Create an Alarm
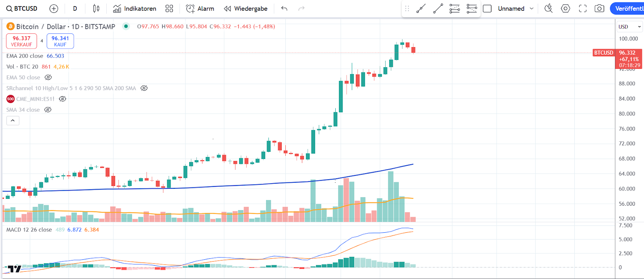The image size is (644, 279). (200, 8)
